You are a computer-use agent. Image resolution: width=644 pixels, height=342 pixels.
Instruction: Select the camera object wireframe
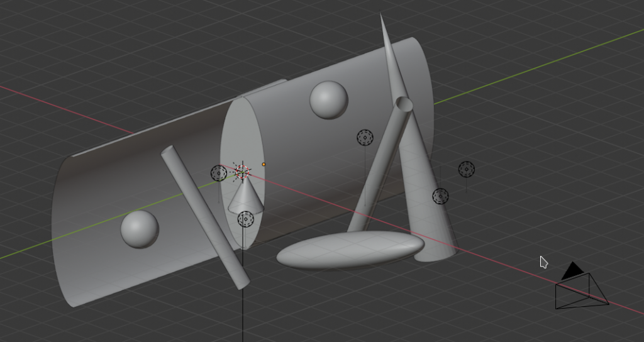581,290
